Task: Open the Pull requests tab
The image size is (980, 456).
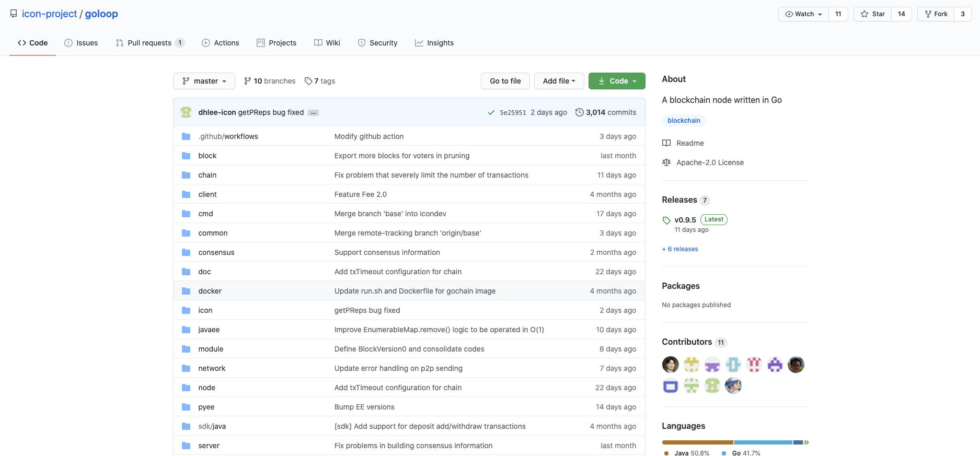Action: click(150, 43)
